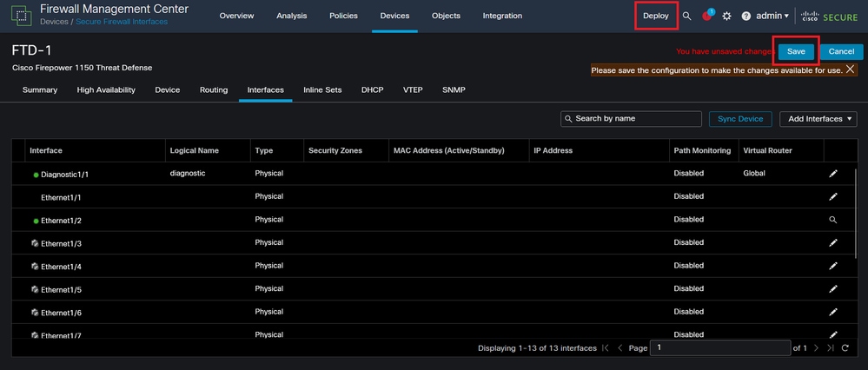Image resolution: width=868 pixels, height=370 pixels.
Task: Switch to the Summary tab
Action: (x=40, y=89)
